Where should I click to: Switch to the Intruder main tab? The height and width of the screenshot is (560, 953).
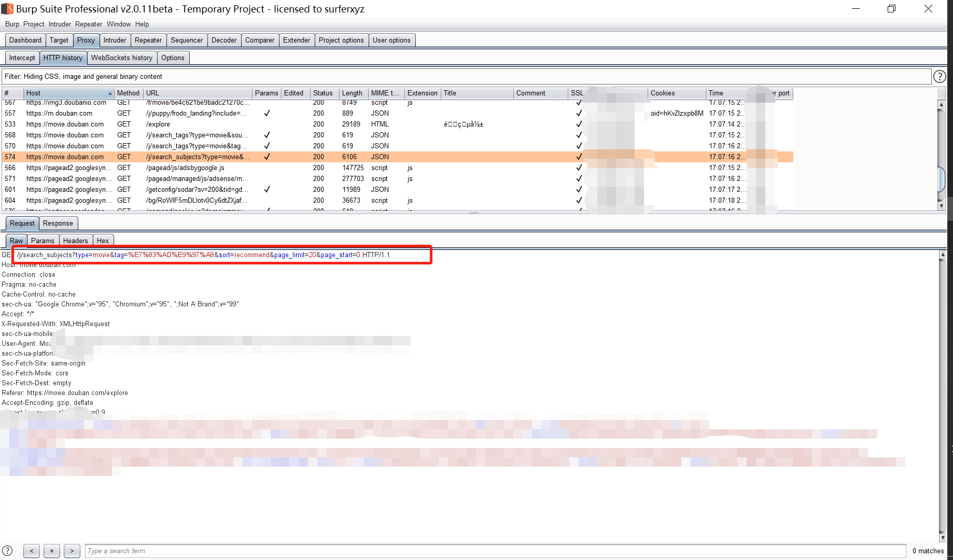[115, 40]
